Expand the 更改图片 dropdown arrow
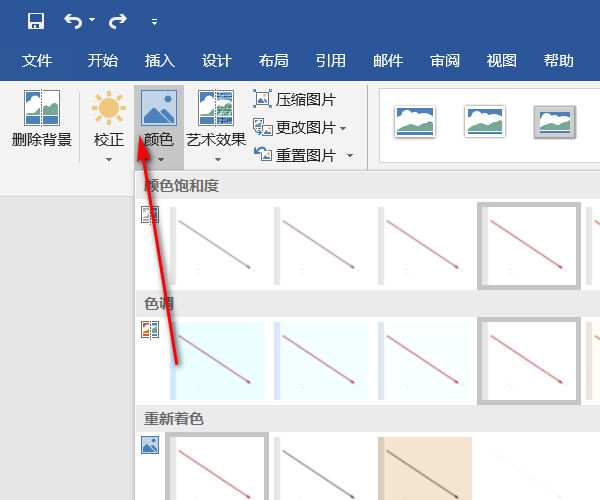This screenshot has width=600, height=500. [343, 128]
